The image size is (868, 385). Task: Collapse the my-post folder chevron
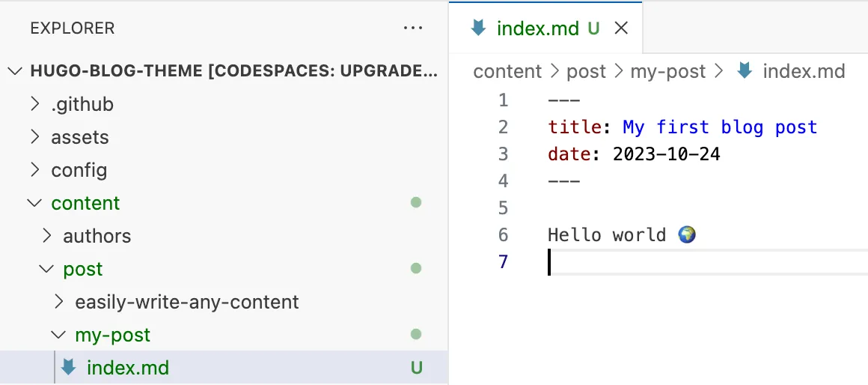58,335
